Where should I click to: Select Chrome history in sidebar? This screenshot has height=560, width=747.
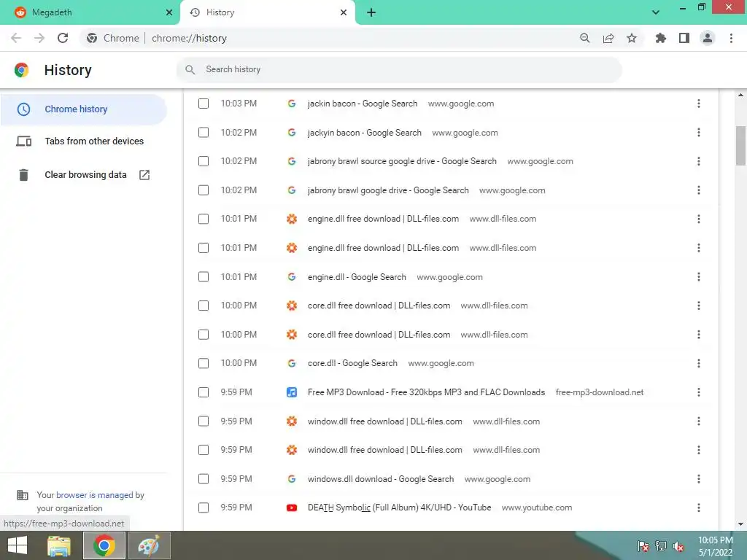point(83,109)
